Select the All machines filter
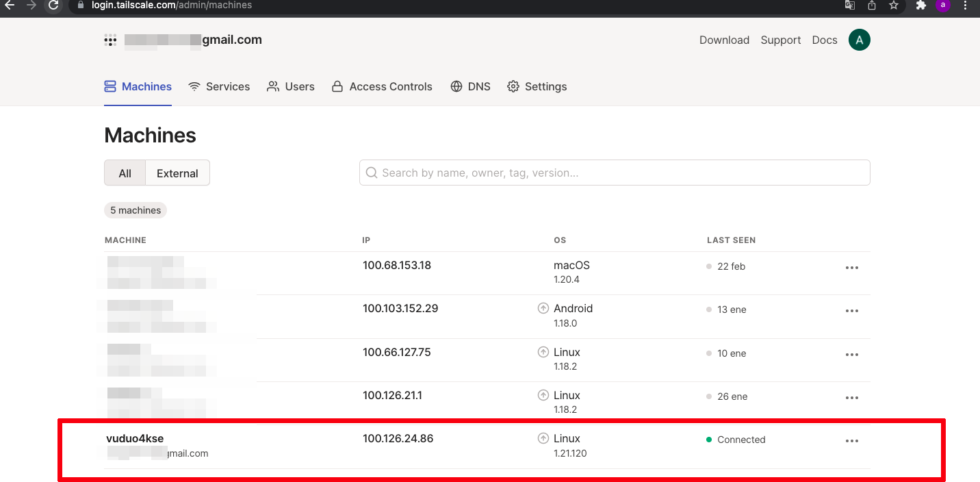This screenshot has height=482, width=980. (125, 173)
